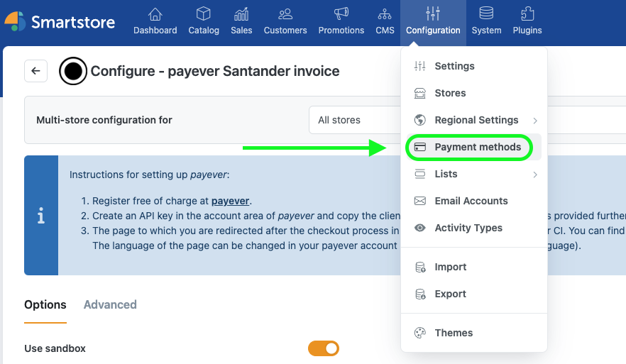Choose Activity Types menu entry
This screenshot has height=364, width=626.
[474, 228]
